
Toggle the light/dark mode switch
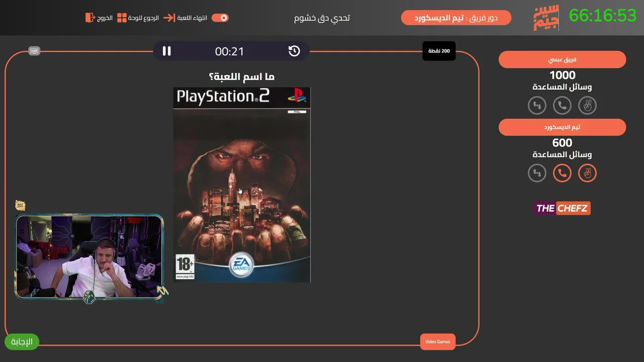(x=220, y=18)
